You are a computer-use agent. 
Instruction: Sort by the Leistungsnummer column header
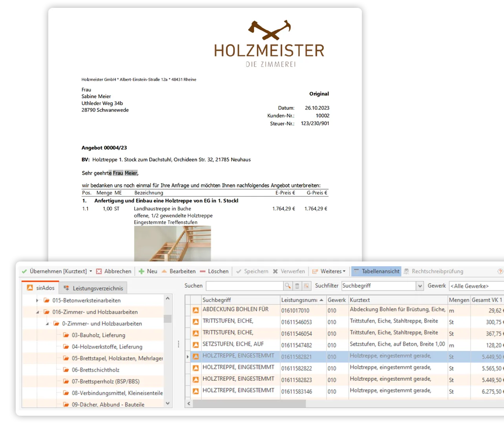click(299, 300)
